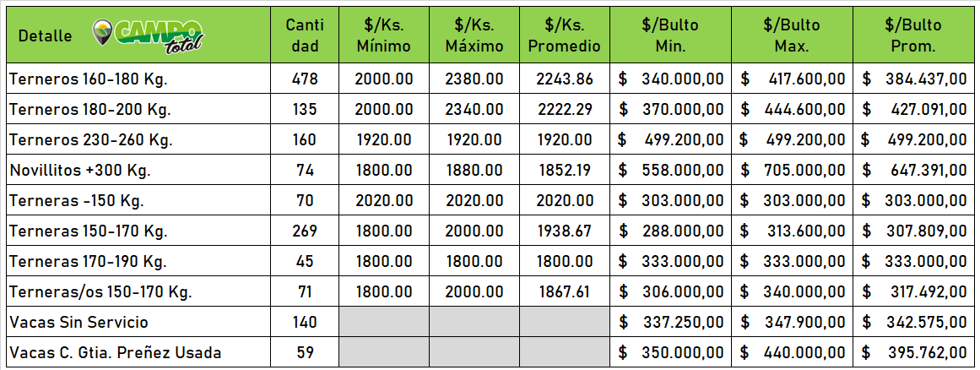The height and width of the screenshot is (370, 980).
Task: Select the $/Bulto Prom. header
Action: coord(913,35)
